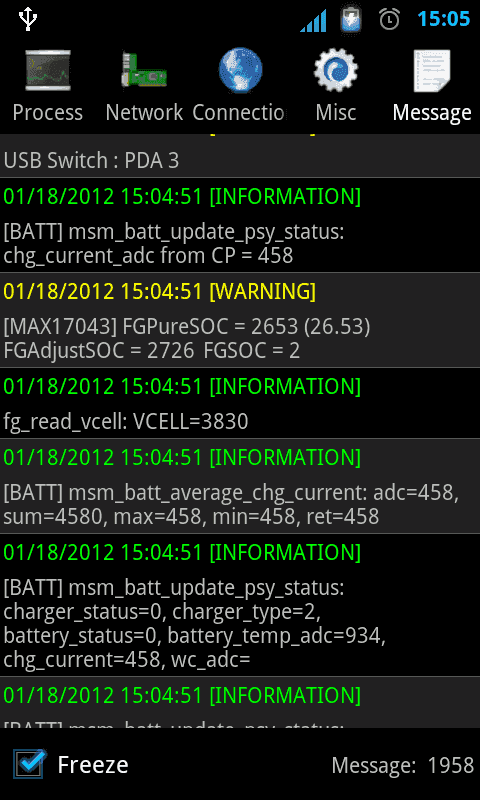Select the fg_read_vcell VCELL=3830 log entry
The height and width of the screenshot is (800, 480).
click(x=240, y=403)
